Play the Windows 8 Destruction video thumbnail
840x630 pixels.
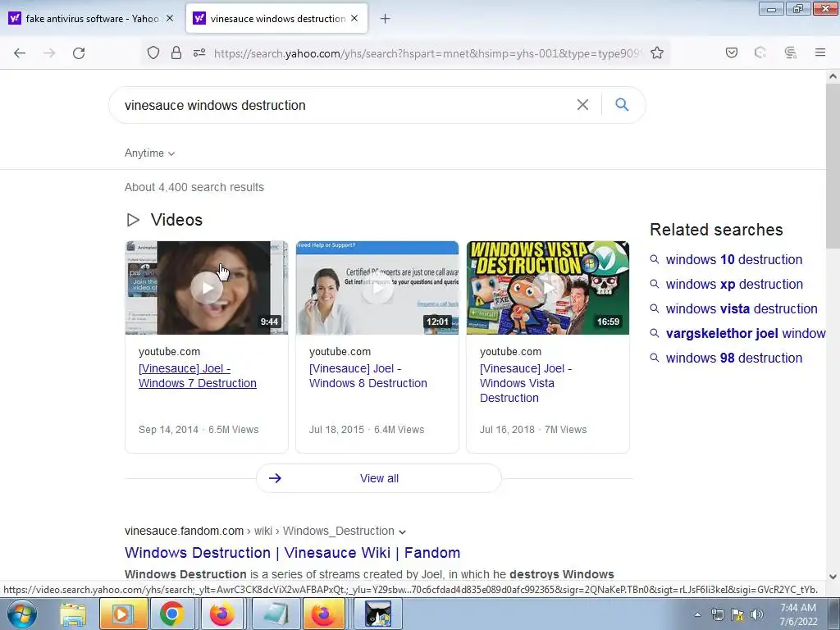[x=377, y=288]
